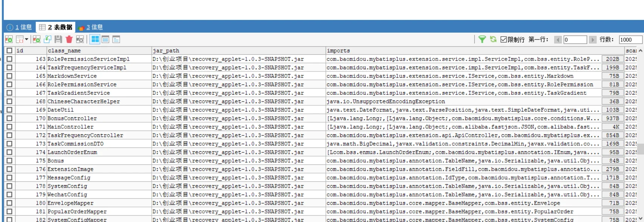Open the 202B blob button in row 163

pyautogui.click(x=612, y=59)
